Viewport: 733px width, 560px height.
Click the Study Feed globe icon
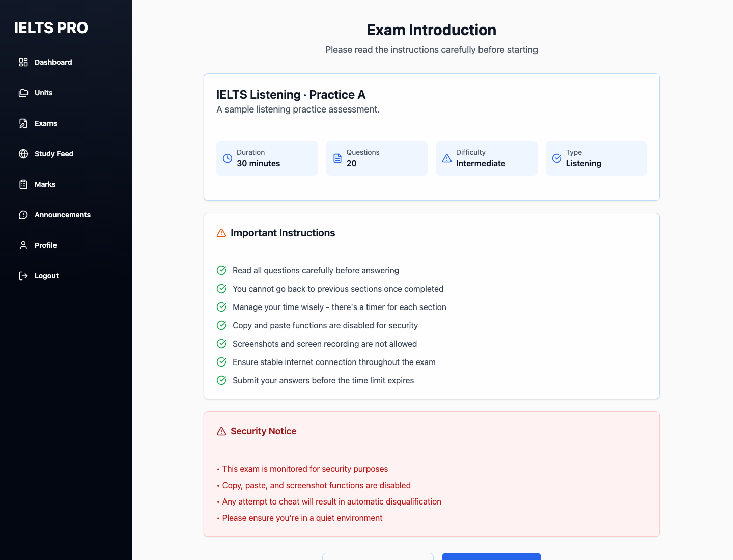coord(23,154)
